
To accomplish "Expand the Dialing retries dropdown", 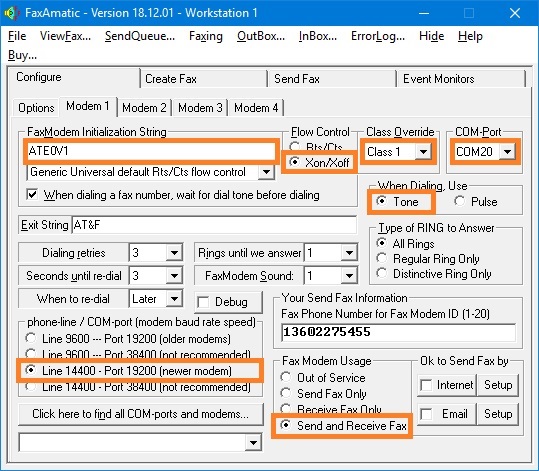I will point(174,253).
